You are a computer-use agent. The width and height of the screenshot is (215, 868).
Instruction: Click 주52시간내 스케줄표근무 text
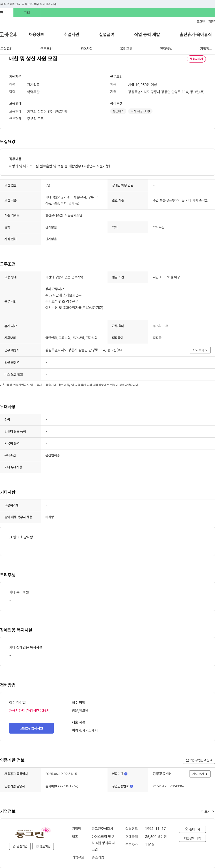pyautogui.click(x=63, y=295)
